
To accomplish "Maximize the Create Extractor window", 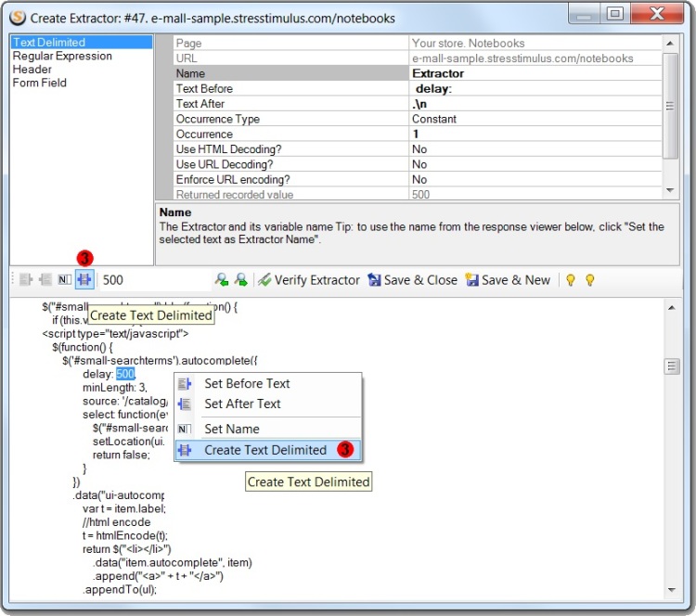I will tap(615, 13).
